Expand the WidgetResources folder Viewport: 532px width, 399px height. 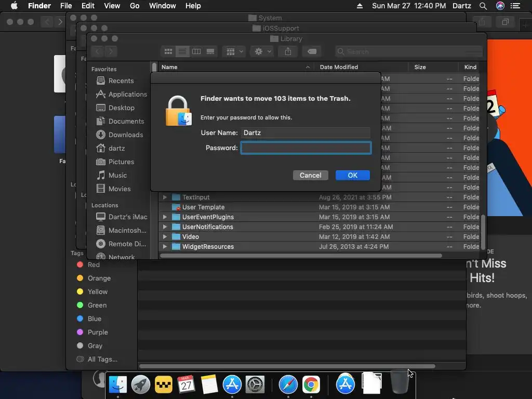[165, 247]
